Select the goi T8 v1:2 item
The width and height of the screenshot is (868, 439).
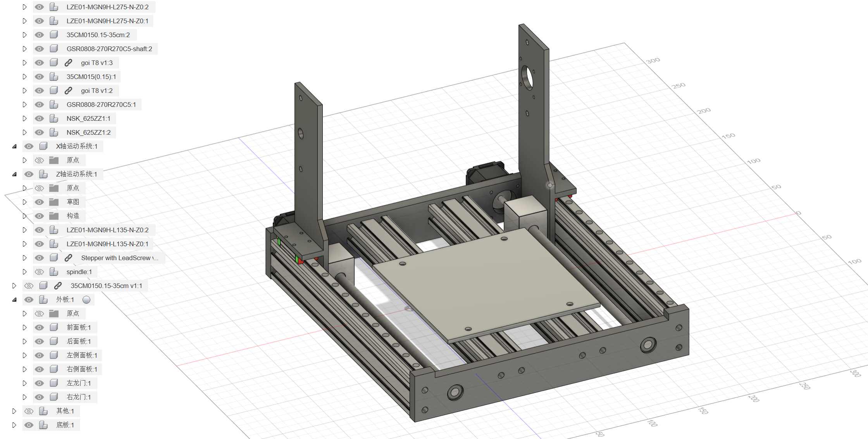coord(97,91)
